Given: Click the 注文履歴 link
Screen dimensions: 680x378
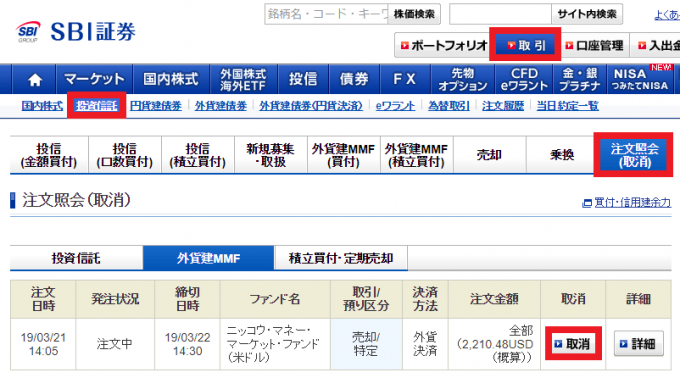Looking at the screenshot, I should pos(503,106).
